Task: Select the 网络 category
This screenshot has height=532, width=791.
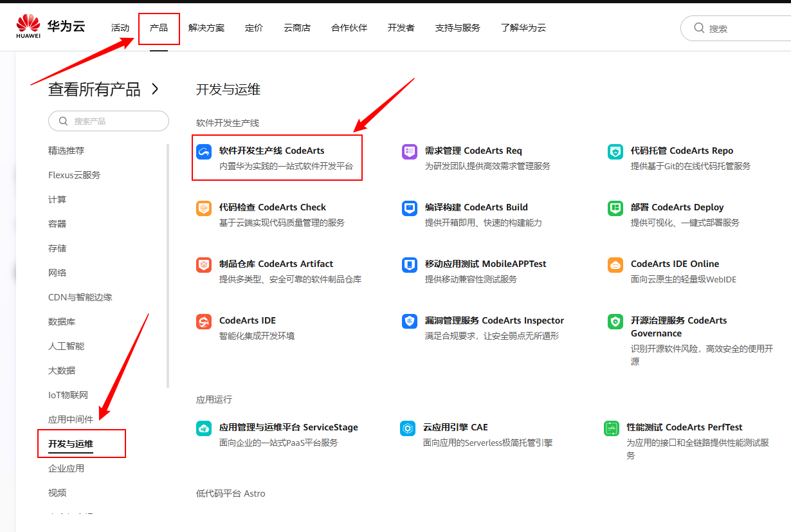Action: click(x=57, y=273)
